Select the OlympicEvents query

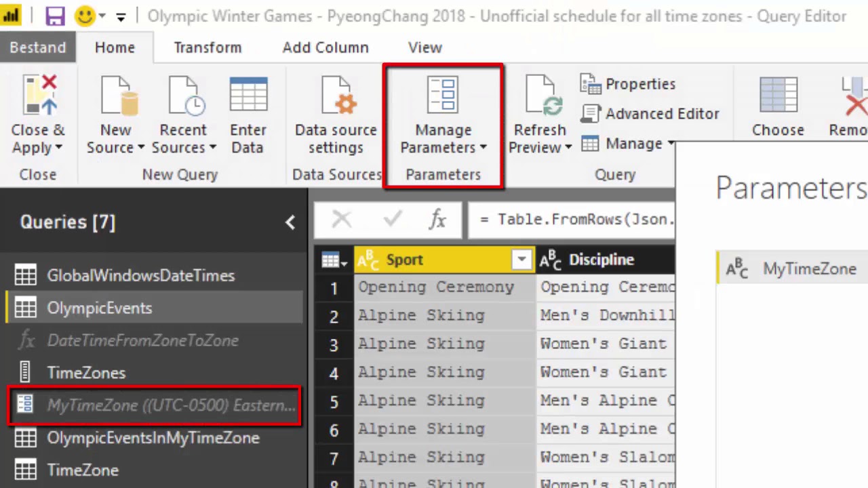click(154, 308)
